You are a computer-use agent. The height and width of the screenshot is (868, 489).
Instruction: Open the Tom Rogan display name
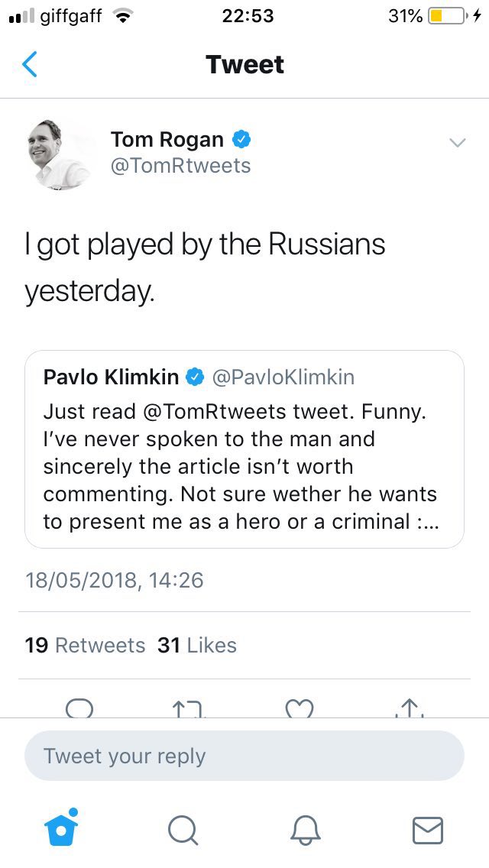coord(167,140)
